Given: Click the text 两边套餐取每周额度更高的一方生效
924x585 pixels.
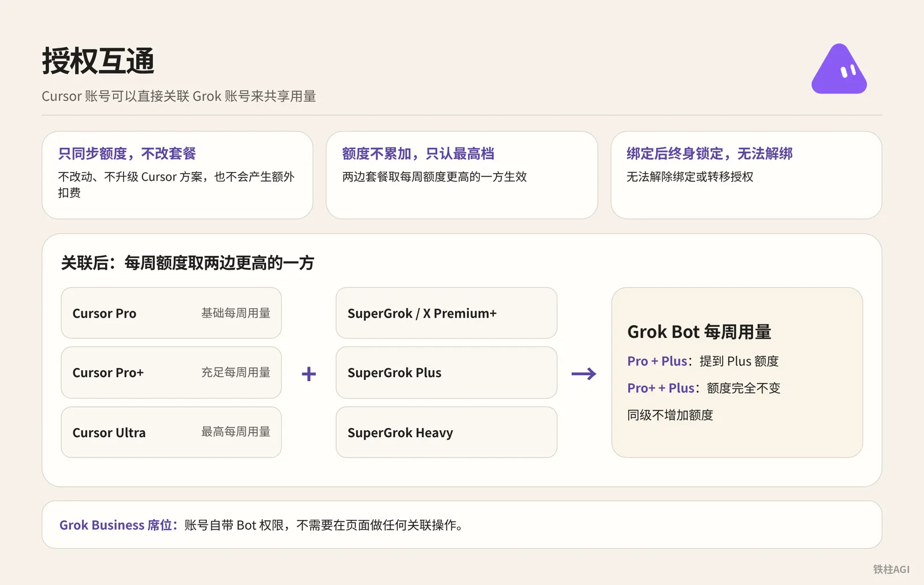Looking at the screenshot, I should coord(434,177).
